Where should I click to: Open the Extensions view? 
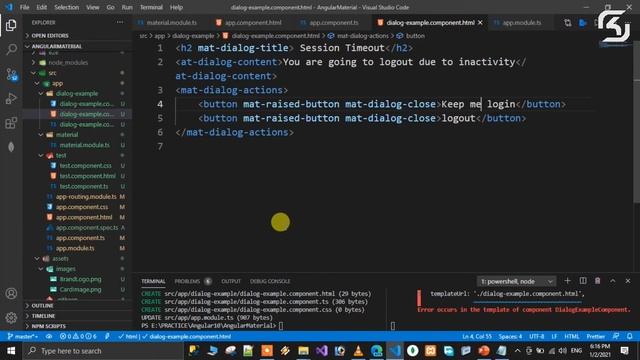pyautogui.click(x=11, y=123)
